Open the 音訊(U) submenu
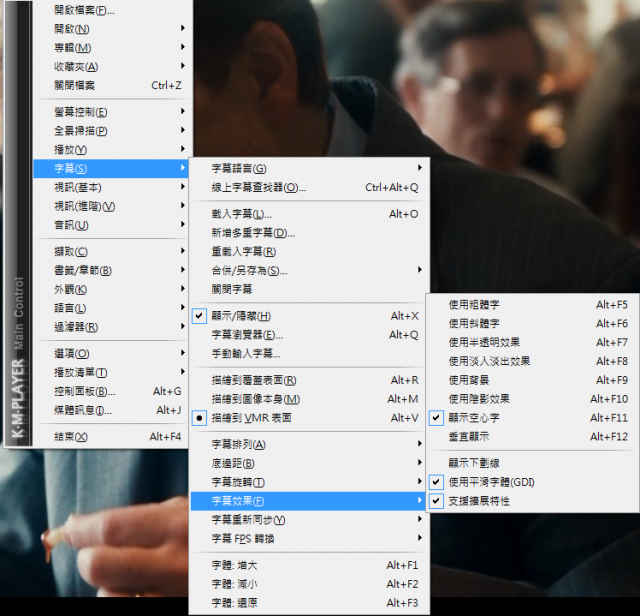Screen dimensions: 640x616 [110, 225]
